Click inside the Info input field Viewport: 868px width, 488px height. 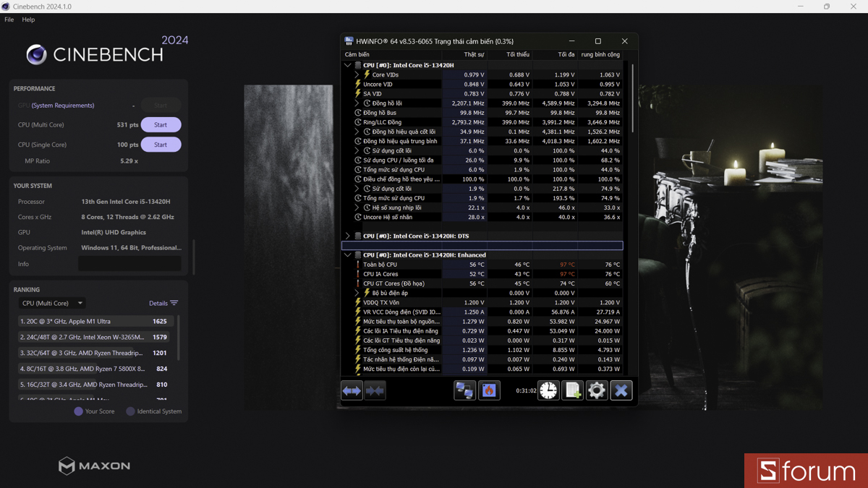[129, 264]
